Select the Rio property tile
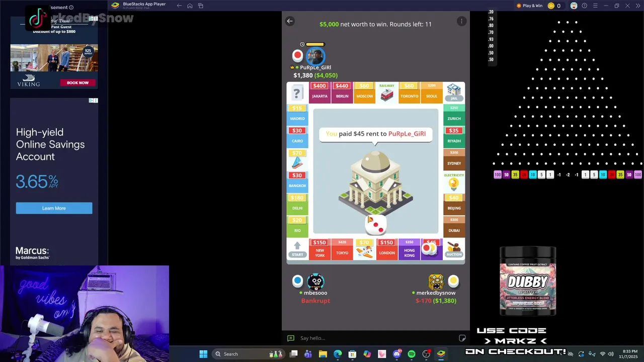This screenshot has width=644, height=362. pyautogui.click(x=297, y=227)
